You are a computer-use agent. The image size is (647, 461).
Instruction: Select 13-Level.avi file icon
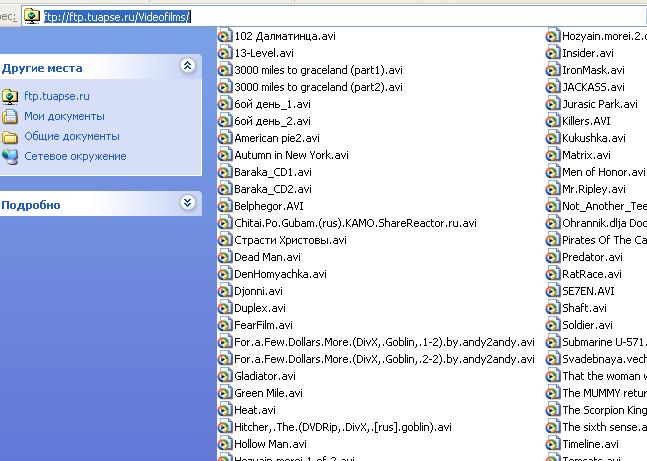pos(224,53)
